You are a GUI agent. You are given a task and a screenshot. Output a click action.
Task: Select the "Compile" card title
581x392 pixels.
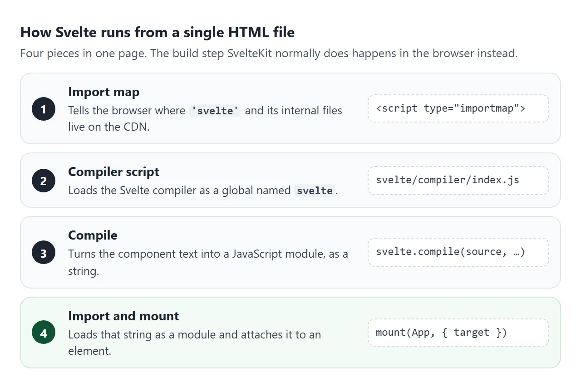[x=93, y=235]
